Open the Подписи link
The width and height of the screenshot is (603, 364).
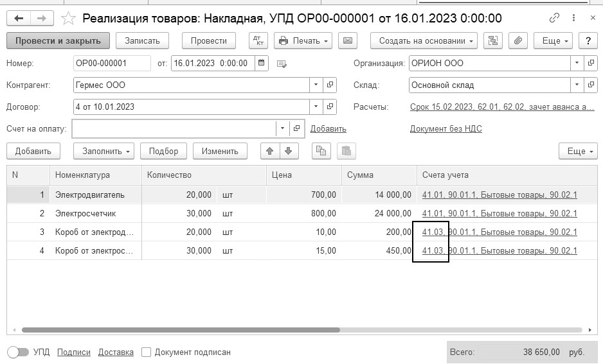coord(74,352)
